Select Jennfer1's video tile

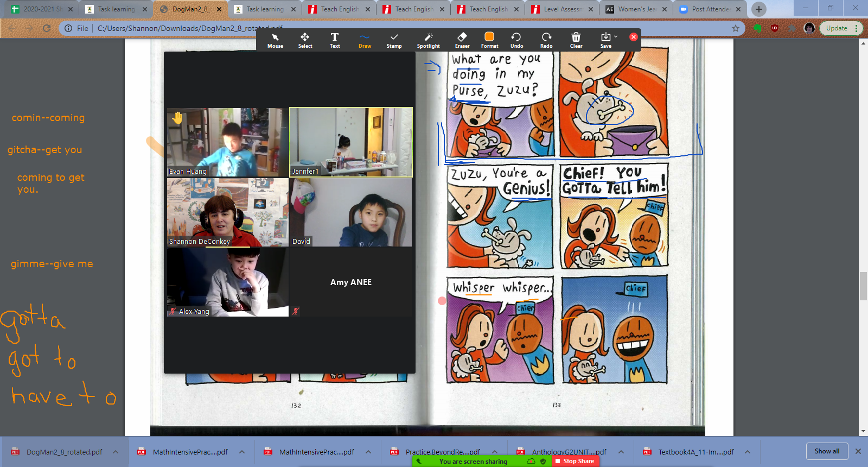(x=351, y=142)
